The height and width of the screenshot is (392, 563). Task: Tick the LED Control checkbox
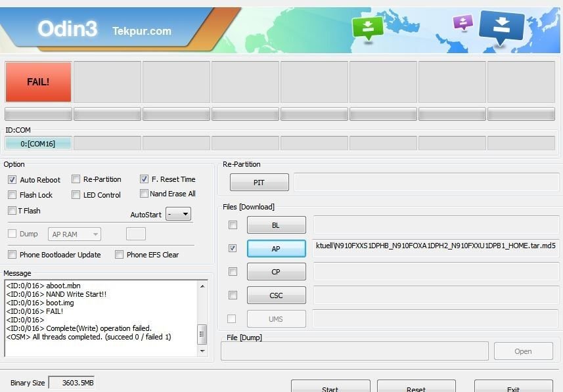[76, 194]
